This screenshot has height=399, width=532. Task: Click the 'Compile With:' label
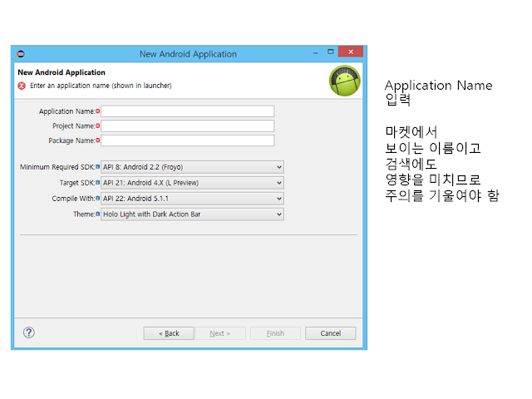click(x=73, y=199)
